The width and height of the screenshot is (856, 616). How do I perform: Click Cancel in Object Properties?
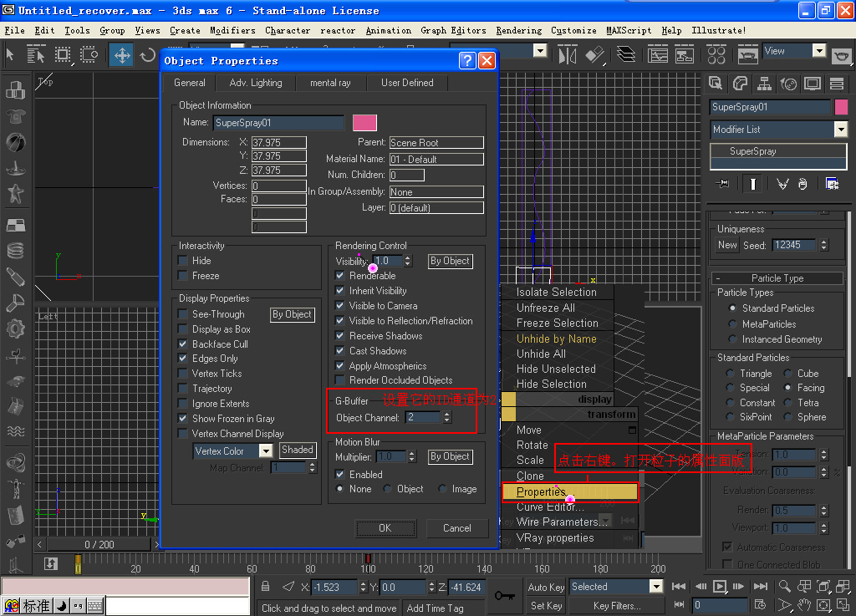point(457,527)
